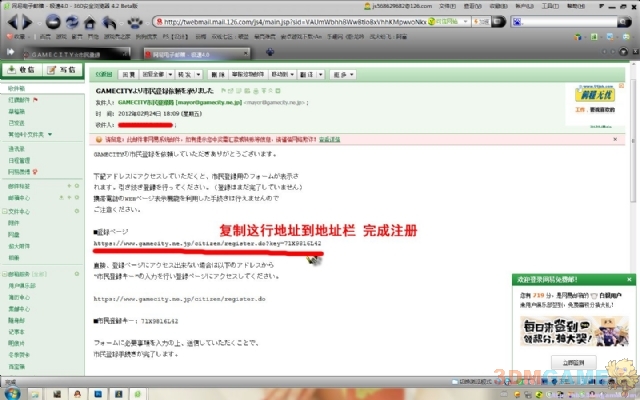
Task: Click the 写信 (compose mail) button
Action: click(62, 70)
